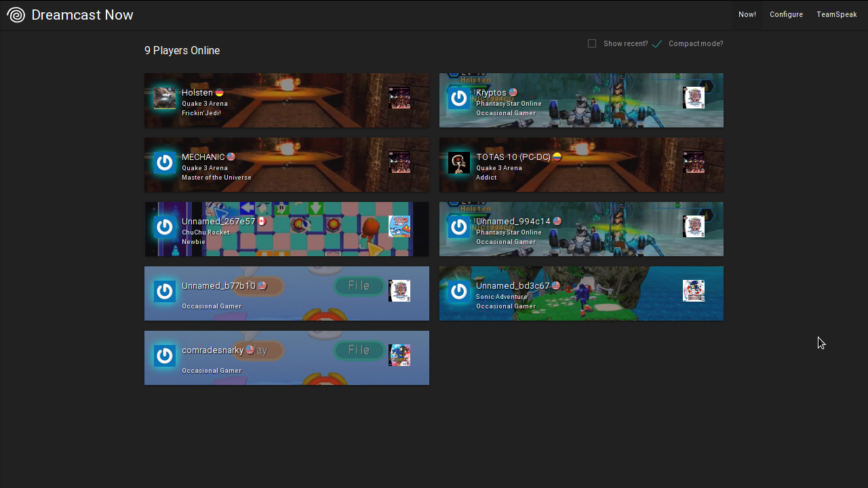Click Quake 3 Arena label under MECHANIC
Image resolution: width=868 pixels, height=488 pixels.
coord(205,168)
